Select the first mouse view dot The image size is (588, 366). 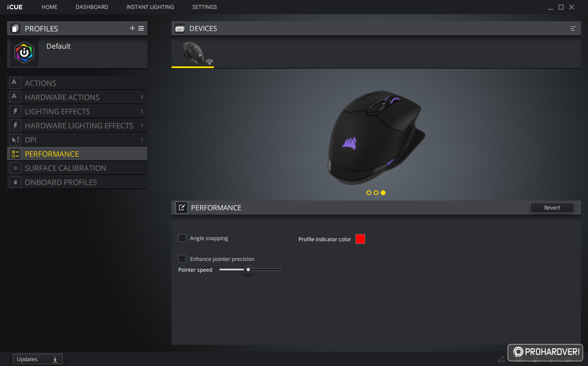[369, 193]
